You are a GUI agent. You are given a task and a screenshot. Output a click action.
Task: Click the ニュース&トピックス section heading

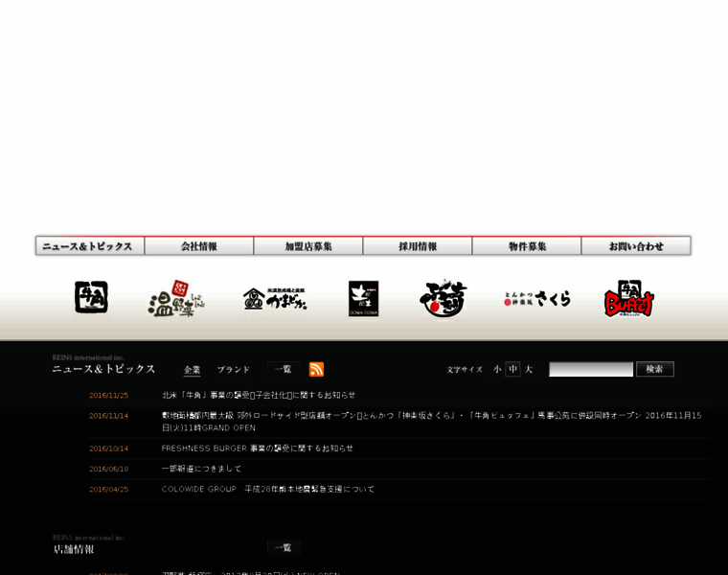(103, 369)
